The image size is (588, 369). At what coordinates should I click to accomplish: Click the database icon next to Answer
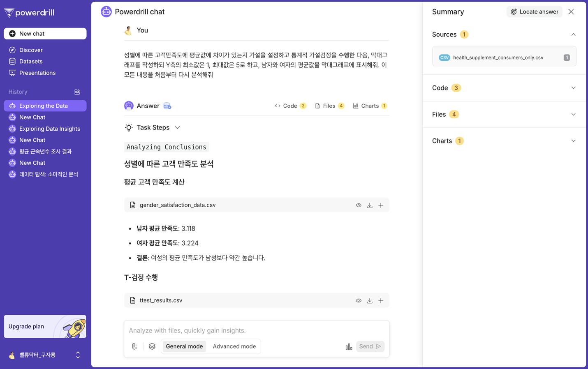[x=167, y=106]
